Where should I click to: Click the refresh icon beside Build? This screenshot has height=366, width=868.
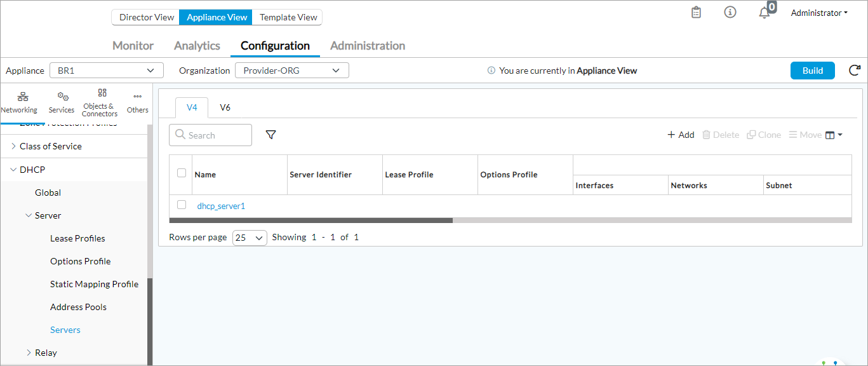tap(855, 71)
